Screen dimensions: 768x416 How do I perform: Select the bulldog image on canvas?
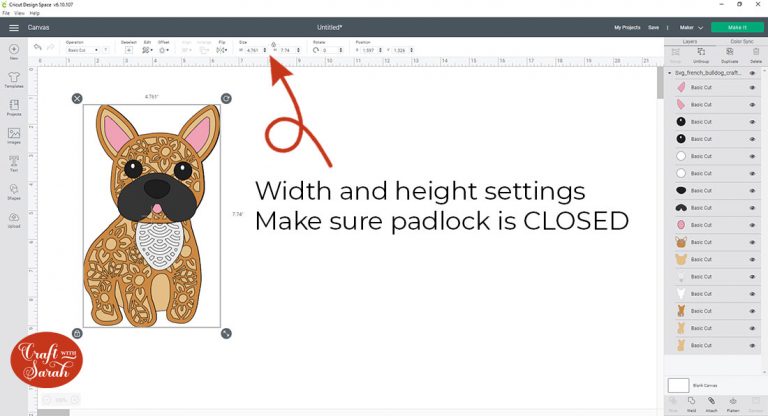(x=151, y=216)
